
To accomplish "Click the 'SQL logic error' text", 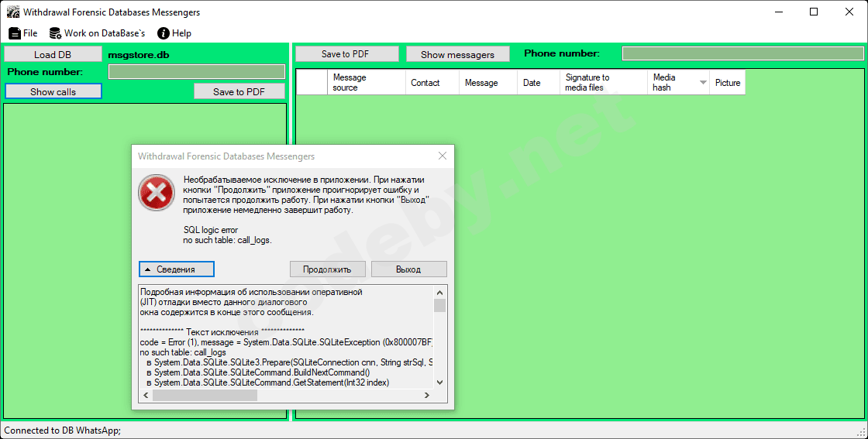I will (x=210, y=230).
